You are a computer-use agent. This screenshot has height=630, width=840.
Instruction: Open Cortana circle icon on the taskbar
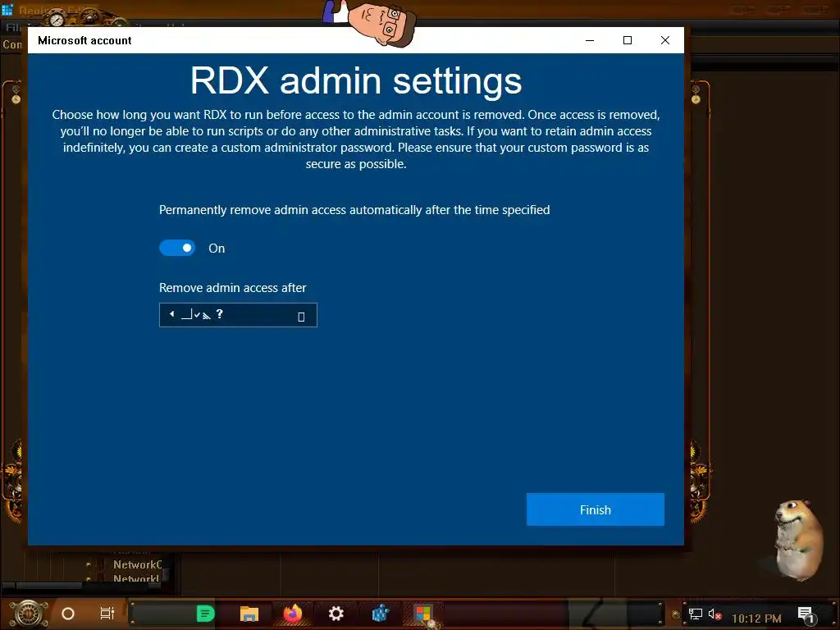pyautogui.click(x=68, y=614)
